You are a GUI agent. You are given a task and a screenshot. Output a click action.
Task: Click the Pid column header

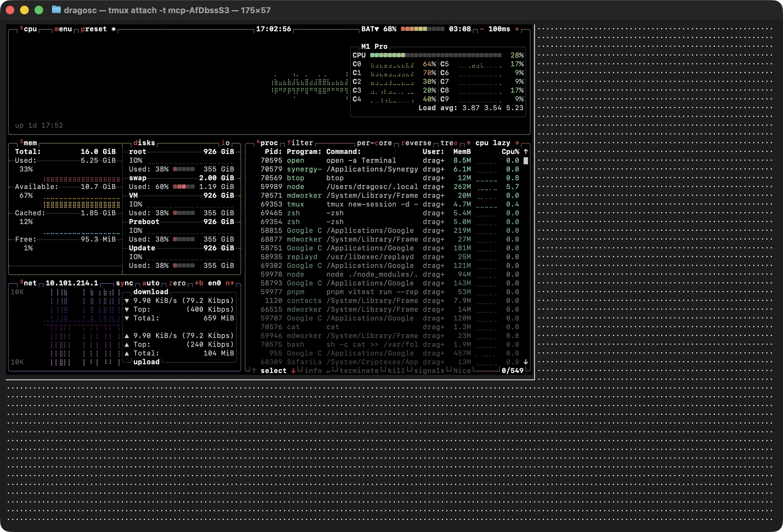[273, 152]
